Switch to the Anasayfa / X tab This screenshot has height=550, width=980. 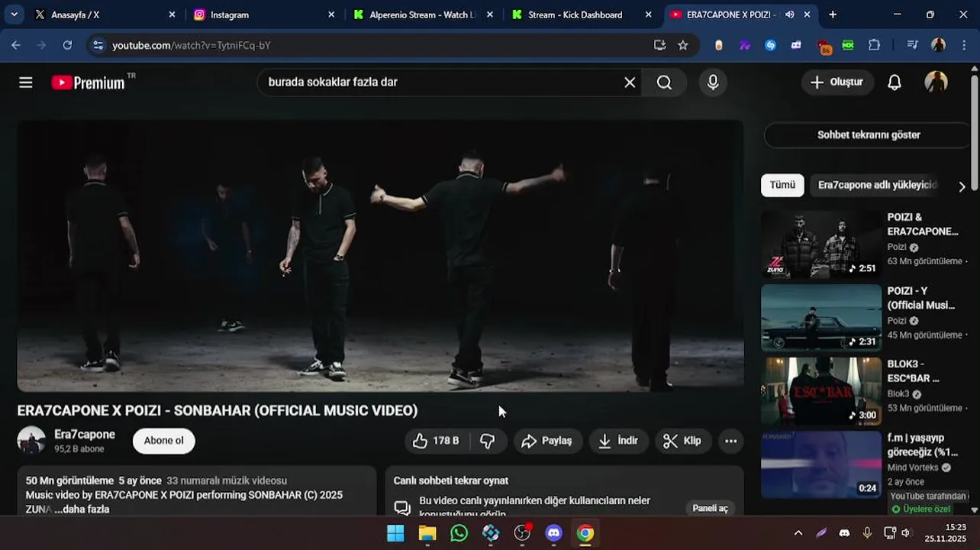click(x=104, y=15)
